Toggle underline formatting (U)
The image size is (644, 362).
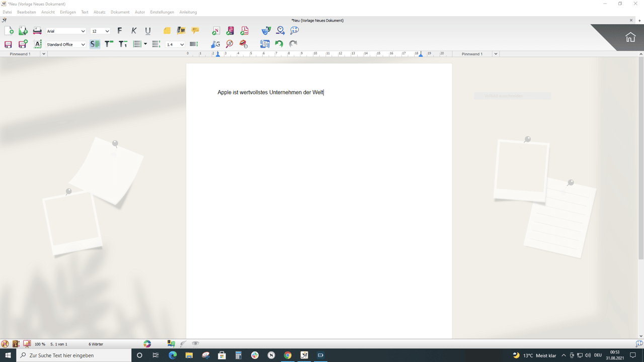148,31
